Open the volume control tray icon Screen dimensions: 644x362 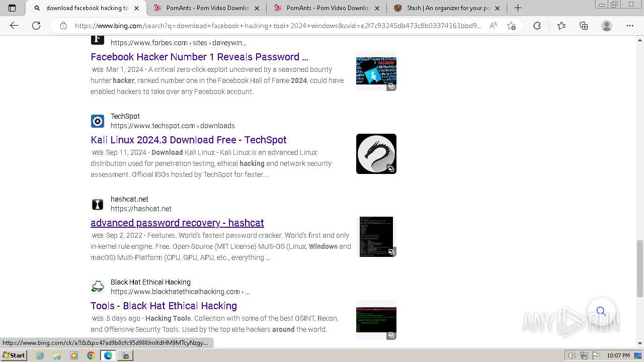pyautogui.click(x=572, y=355)
